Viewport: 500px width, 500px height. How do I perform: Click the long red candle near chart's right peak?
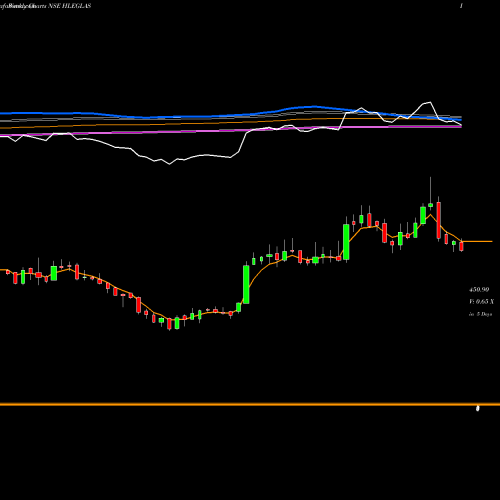coord(439,220)
